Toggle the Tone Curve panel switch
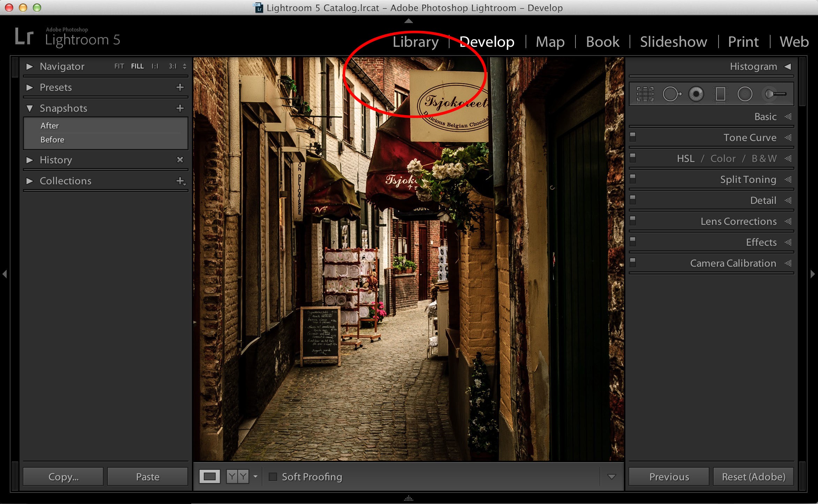The height and width of the screenshot is (504, 818). pos(633,136)
